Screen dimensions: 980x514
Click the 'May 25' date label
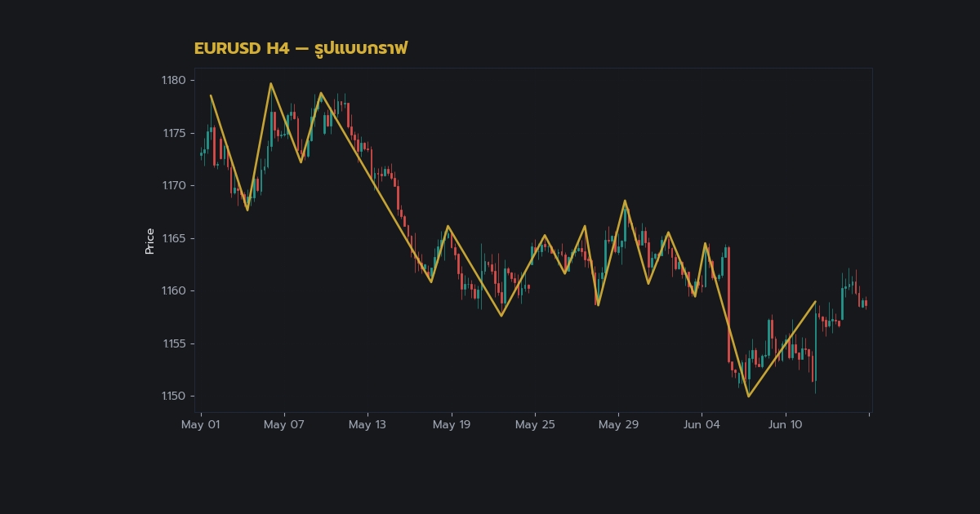pyautogui.click(x=535, y=424)
